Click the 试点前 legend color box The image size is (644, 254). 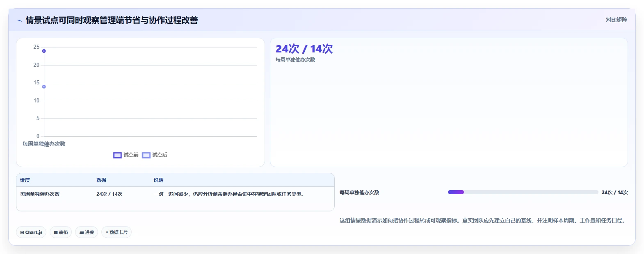117,155
